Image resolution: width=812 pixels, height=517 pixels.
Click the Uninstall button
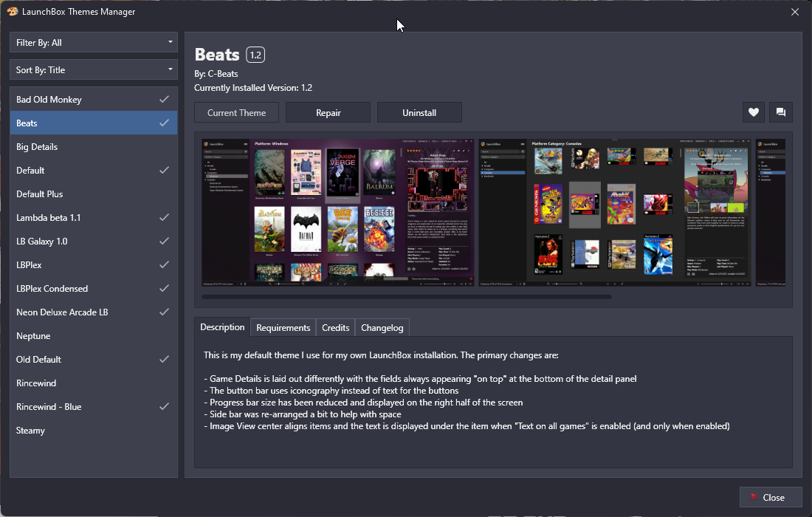click(419, 112)
